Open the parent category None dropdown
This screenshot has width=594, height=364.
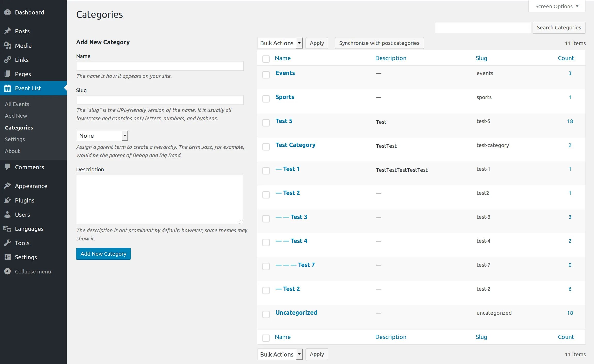[x=102, y=136]
